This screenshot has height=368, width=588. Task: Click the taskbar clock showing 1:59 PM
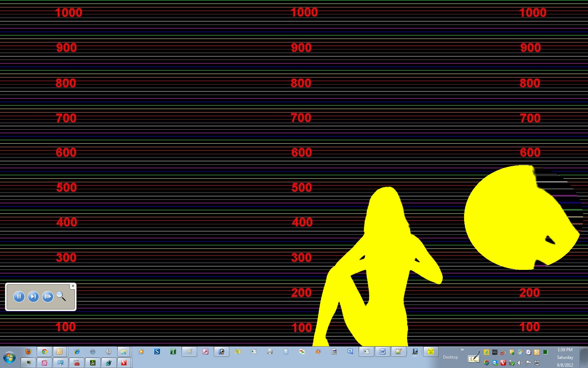565,350
